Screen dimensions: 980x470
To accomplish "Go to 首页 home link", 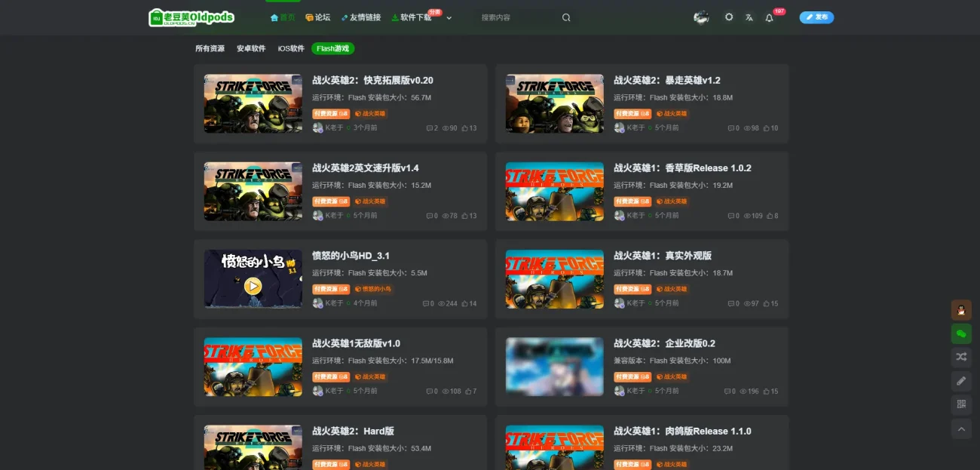I will (x=283, y=17).
